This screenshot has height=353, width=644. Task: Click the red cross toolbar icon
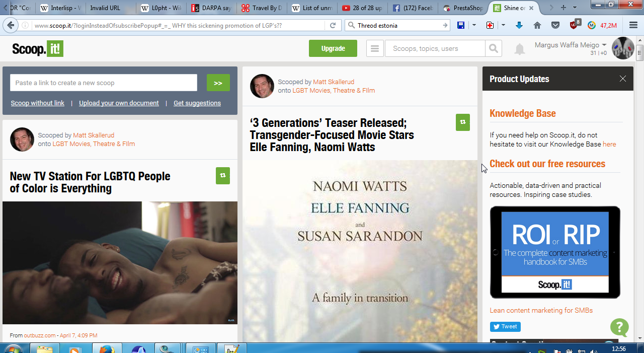click(490, 25)
